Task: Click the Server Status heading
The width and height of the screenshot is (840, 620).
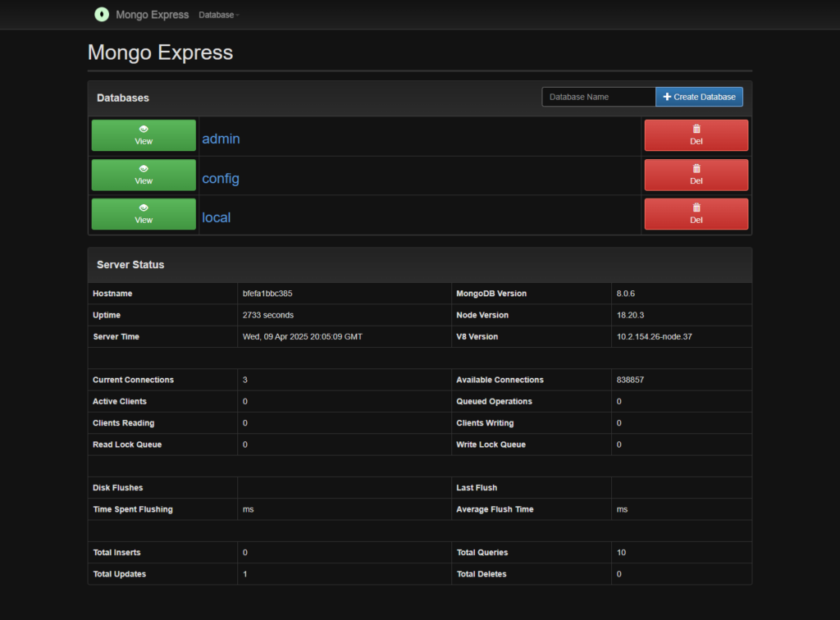Action: (x=130, y=265)
